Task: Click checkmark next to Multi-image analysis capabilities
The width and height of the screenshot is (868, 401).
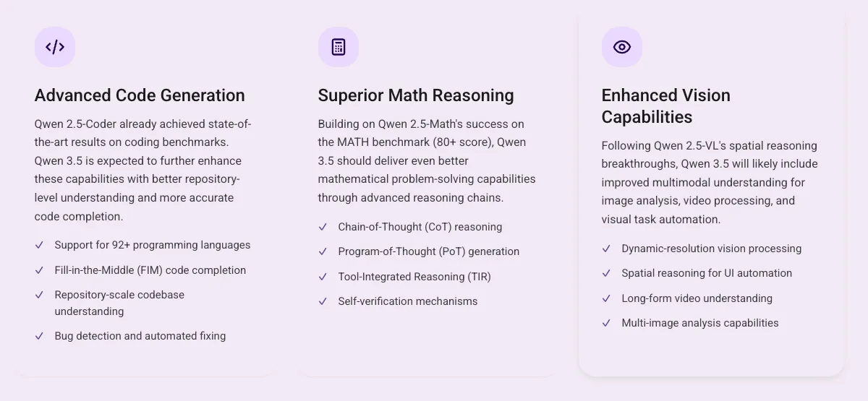Action: [x=606, y=323]
